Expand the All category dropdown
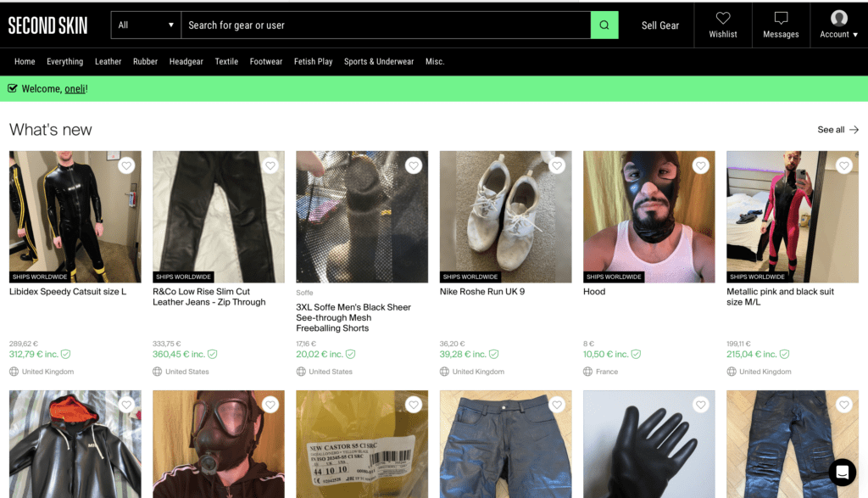868x498 pixels. pyautogui.click(x=146, y=25)
